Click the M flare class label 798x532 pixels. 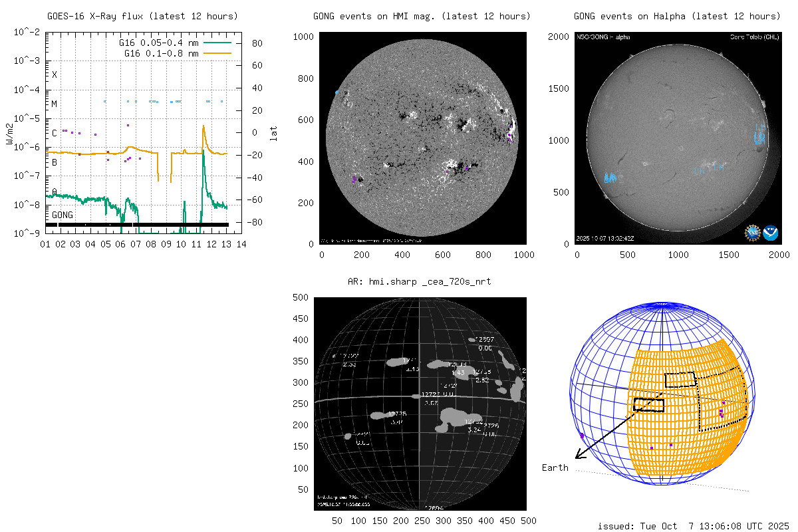tap(55, 104)
